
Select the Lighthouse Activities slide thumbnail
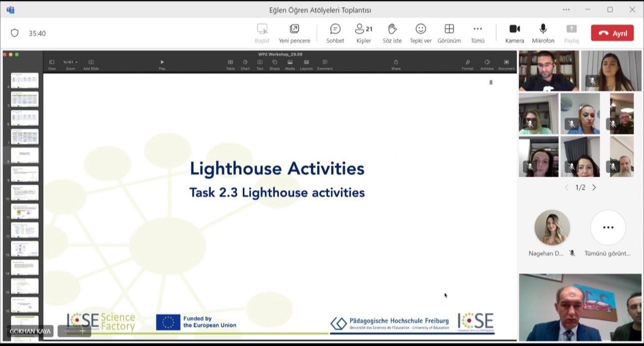click(x=24, y=155)
